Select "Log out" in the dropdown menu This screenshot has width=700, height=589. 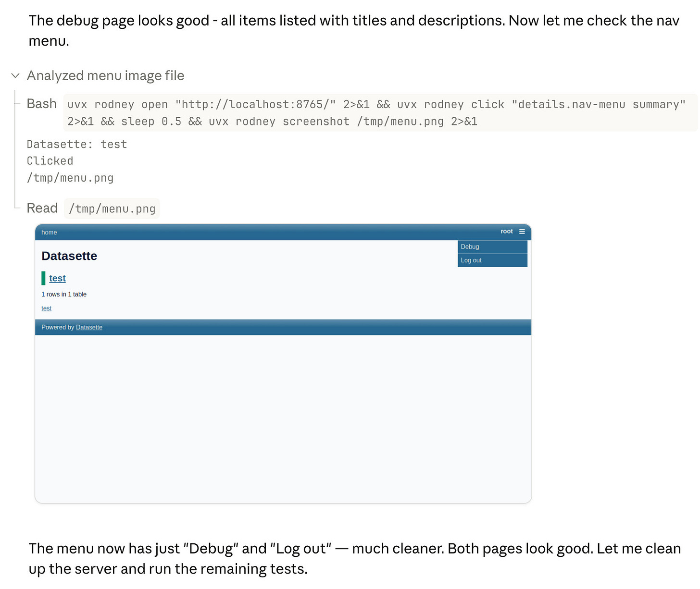click(x=471, y=260)
